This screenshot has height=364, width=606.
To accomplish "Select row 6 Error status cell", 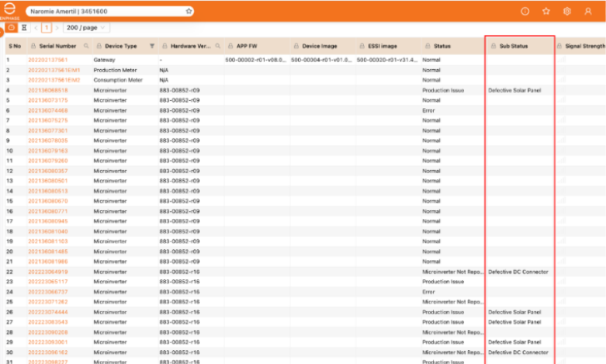I will 428,110.
